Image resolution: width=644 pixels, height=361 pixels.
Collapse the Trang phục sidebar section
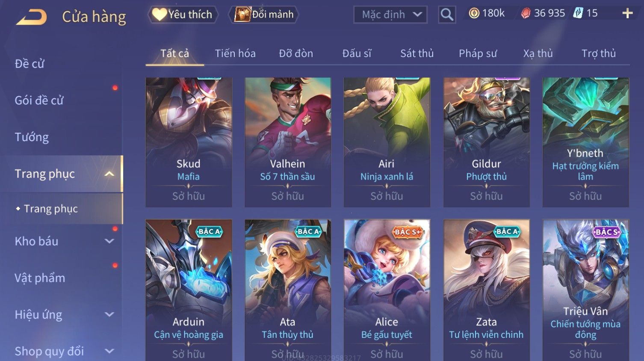tap(109, 174)
